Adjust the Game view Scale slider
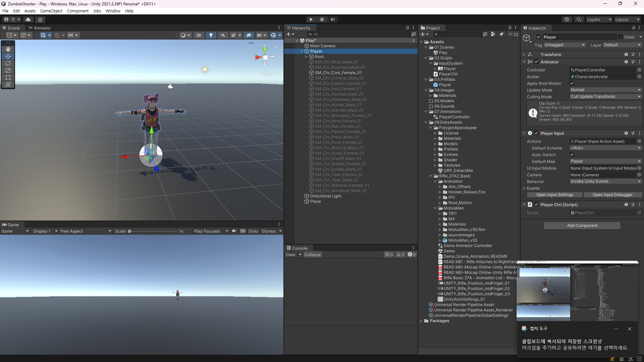 pos(130,231)
